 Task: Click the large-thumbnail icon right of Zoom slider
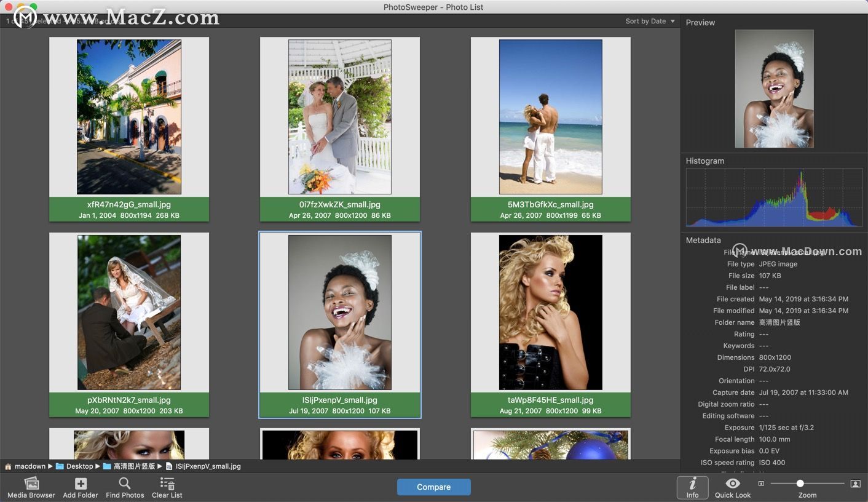point(855,484)
